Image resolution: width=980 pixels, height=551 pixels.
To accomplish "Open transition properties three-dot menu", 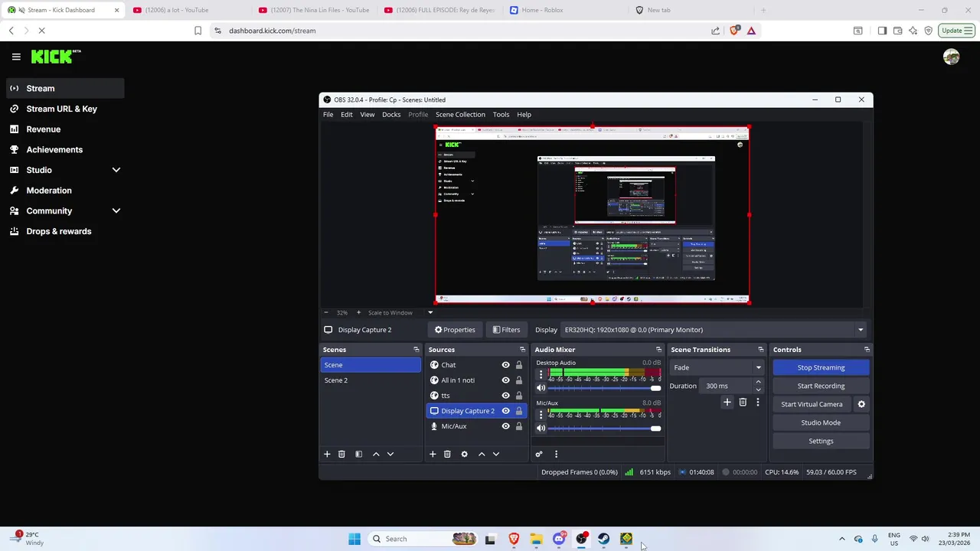I will 758,402.
